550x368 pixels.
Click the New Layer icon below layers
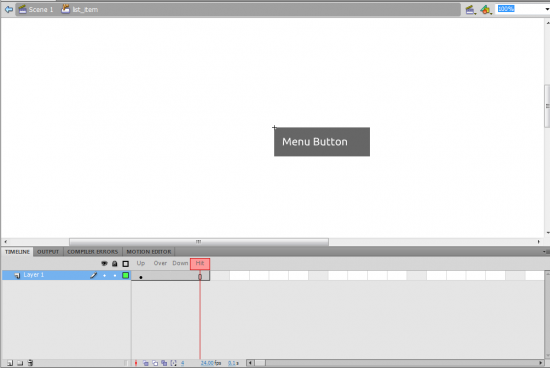[x=10, y=363]
